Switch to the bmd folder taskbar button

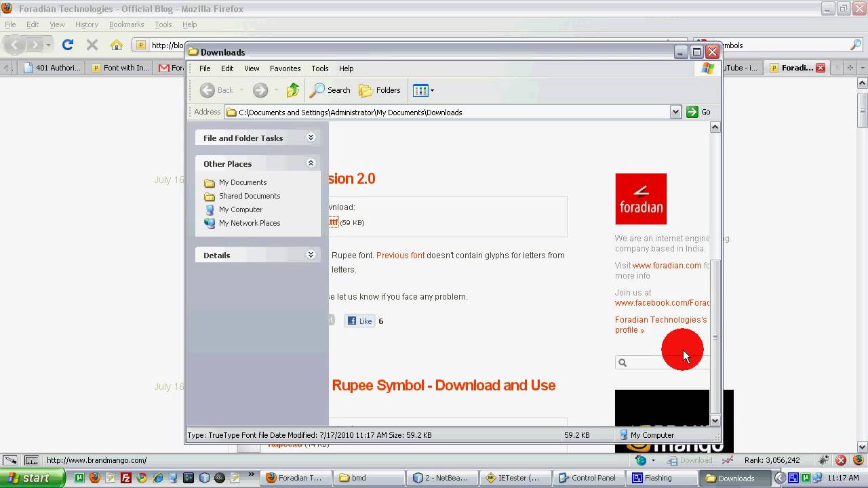tap(370, 478)
